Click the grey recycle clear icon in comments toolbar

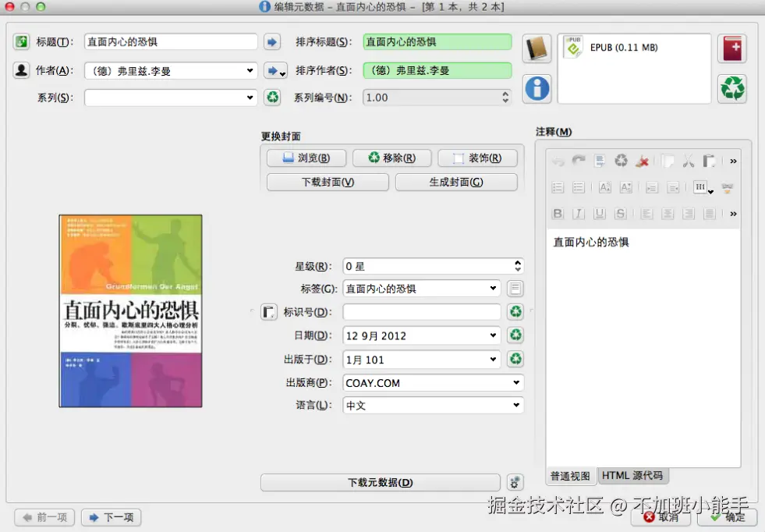click(x=621, y=161)
